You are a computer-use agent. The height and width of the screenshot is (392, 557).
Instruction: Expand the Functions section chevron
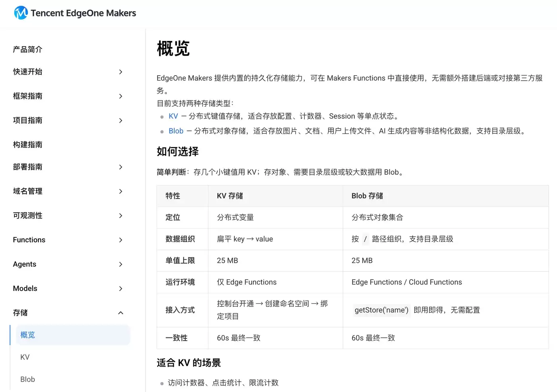[121, 240]
